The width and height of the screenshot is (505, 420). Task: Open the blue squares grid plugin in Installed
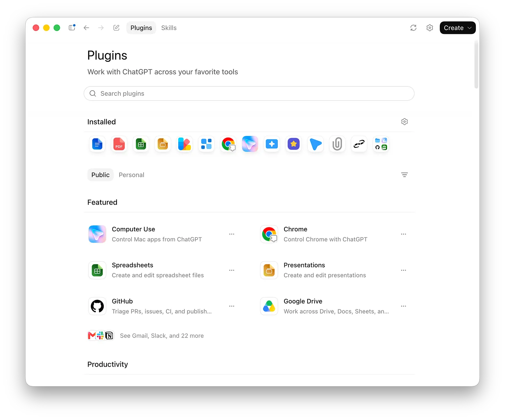(206, 144)
